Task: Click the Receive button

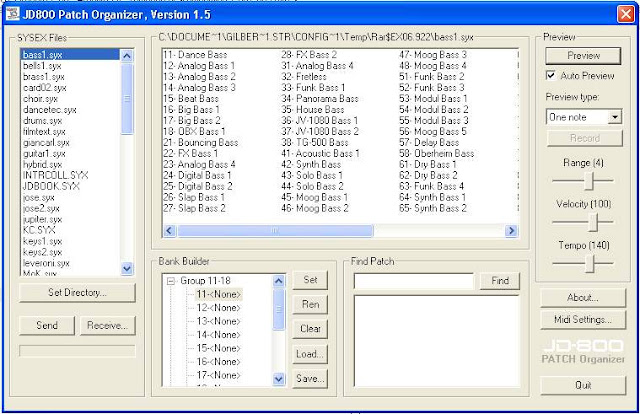Action: 107,325
